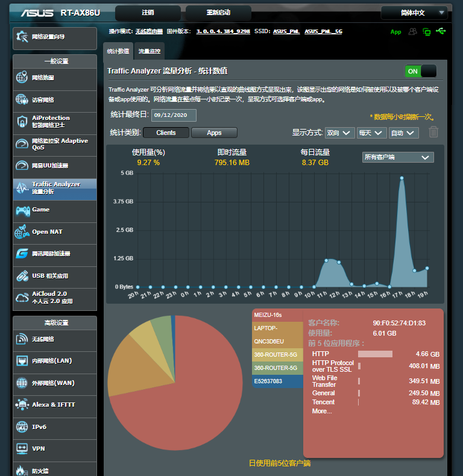The width and height of the screenshot is (463, 476).
Task: Select the Apps statistics category button
Action: 214,133
